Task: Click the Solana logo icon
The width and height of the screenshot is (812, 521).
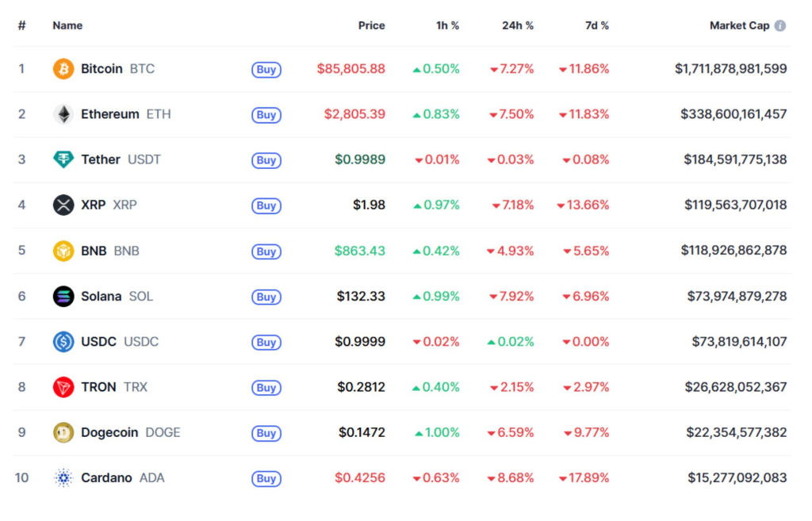Action: click(63, 297)
